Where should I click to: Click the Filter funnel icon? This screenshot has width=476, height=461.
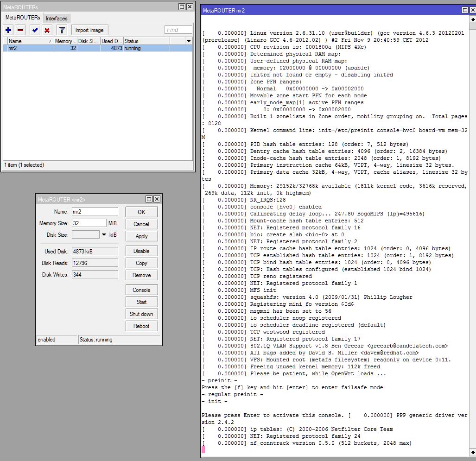[x=62, y=30]
